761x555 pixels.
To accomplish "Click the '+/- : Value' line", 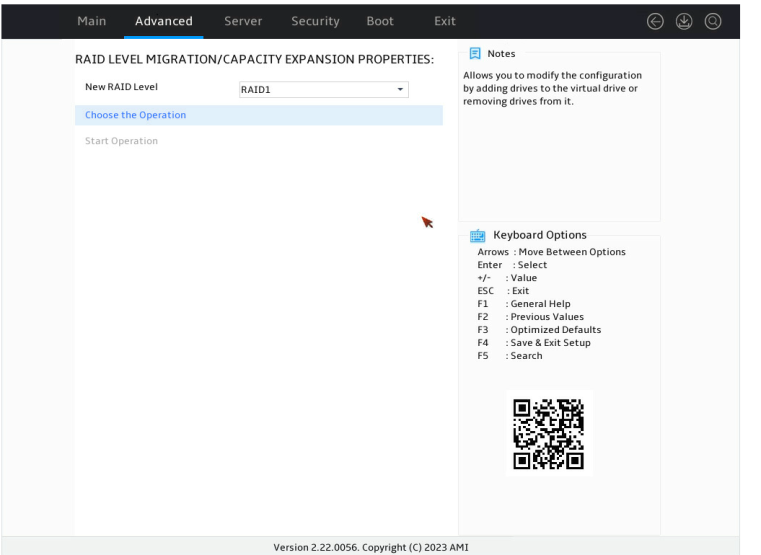I will [x=507, y=278].
